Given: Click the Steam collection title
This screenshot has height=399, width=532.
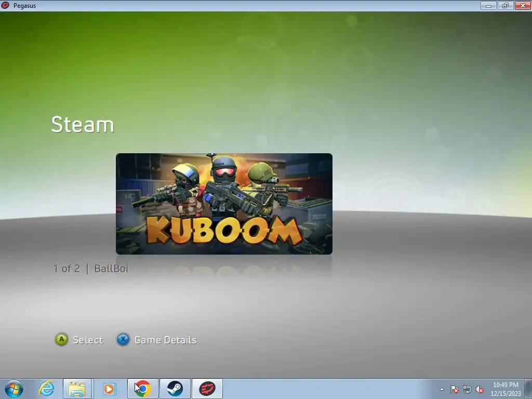Looking at the screenshot, I should tap(83, 125).
